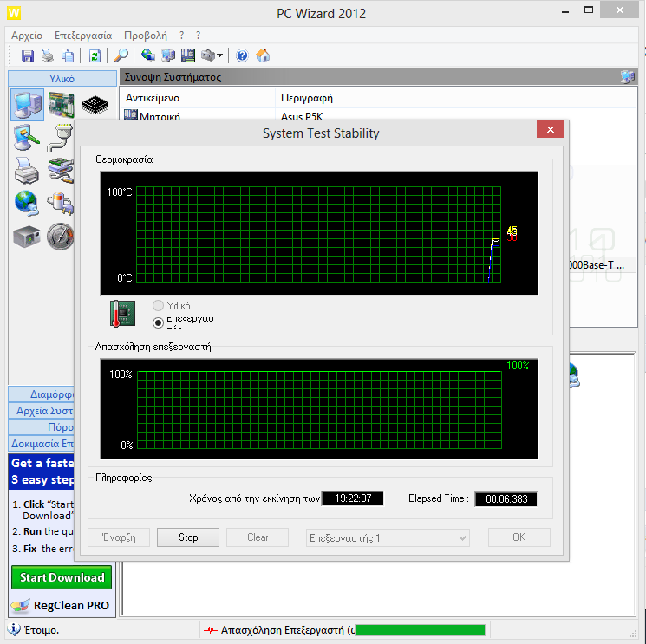Click the PC Wizard yellow W logo
The image size is (646, 644).
click(14, 13)
